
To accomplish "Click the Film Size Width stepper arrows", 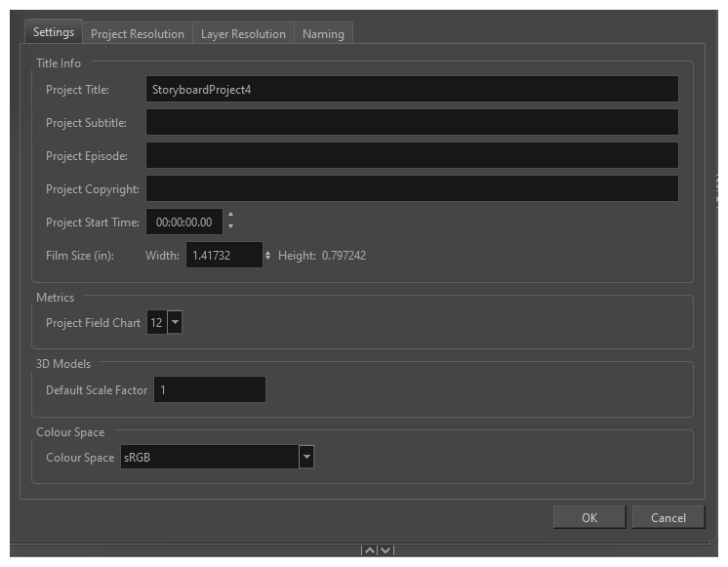I will tap(267, 256).
